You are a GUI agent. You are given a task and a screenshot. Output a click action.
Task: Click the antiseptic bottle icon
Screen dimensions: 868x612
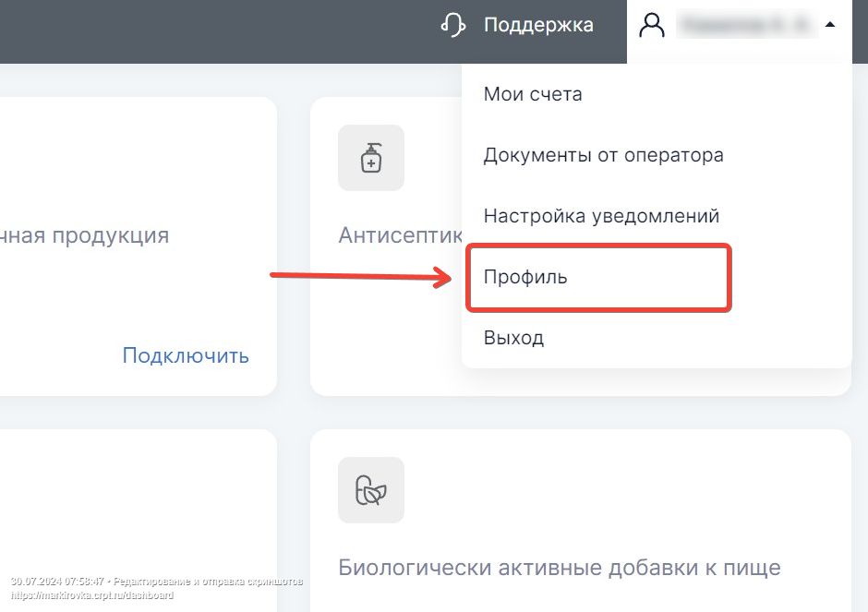371,158
